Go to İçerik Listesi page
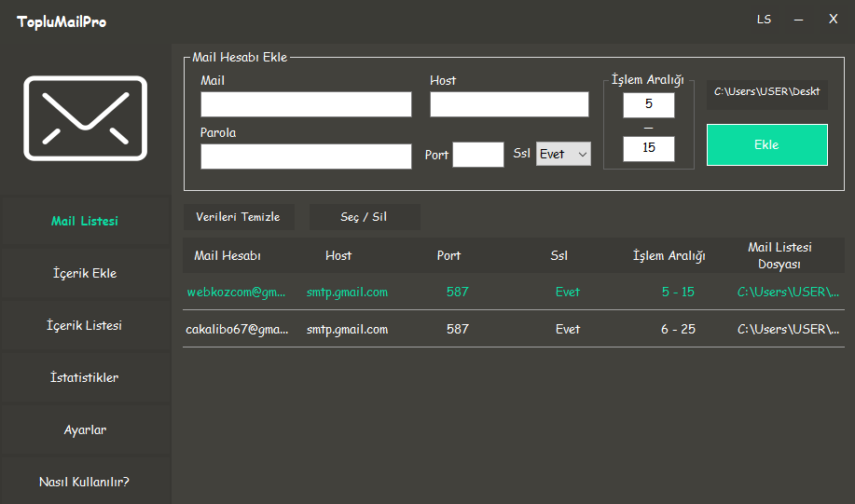Viewport: 855px width, 504px height. [x=85, y=326]
